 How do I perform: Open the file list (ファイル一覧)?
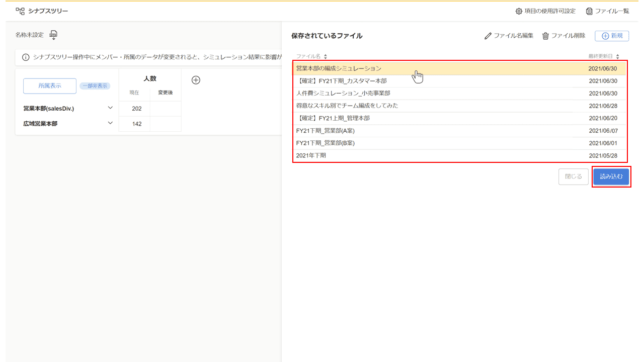pos(608,11)
